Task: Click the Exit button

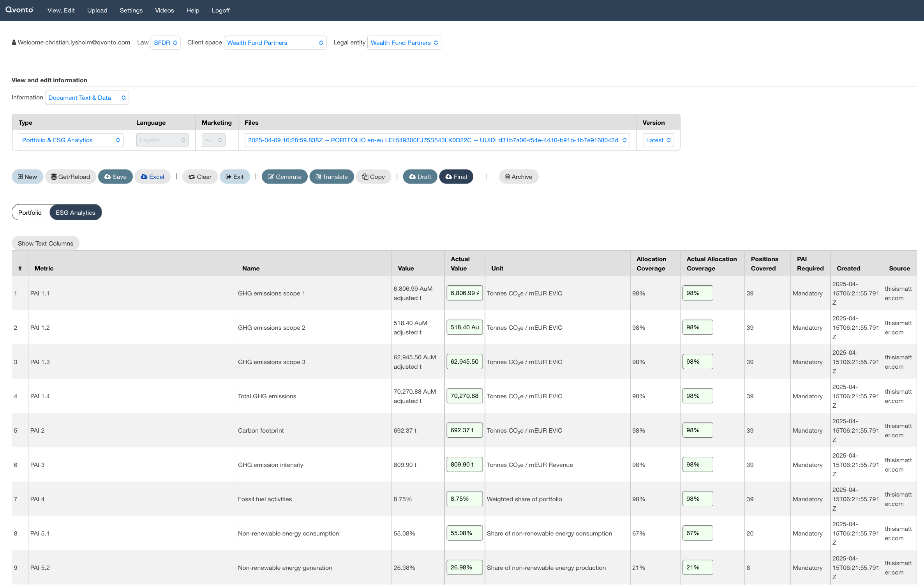Action: click(235, 177)
